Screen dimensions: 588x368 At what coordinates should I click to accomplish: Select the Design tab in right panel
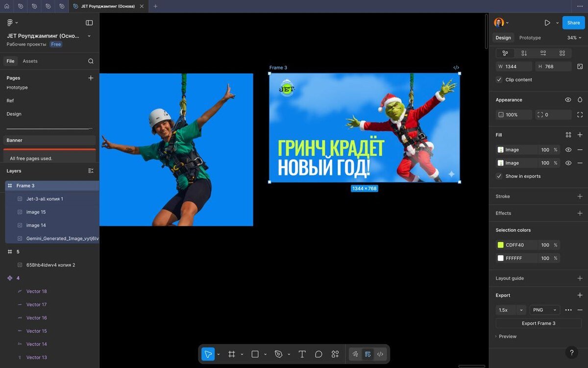pyautogui.click(x=503, y=38)
